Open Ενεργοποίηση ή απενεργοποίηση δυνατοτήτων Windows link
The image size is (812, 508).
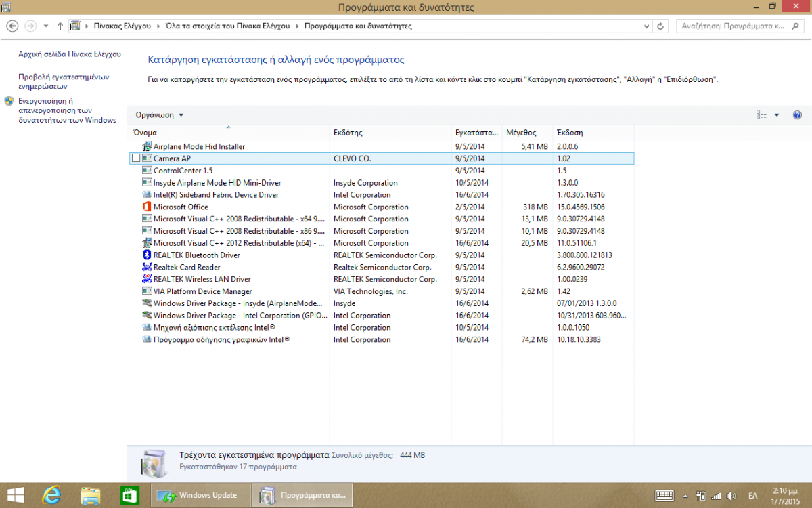67,110
